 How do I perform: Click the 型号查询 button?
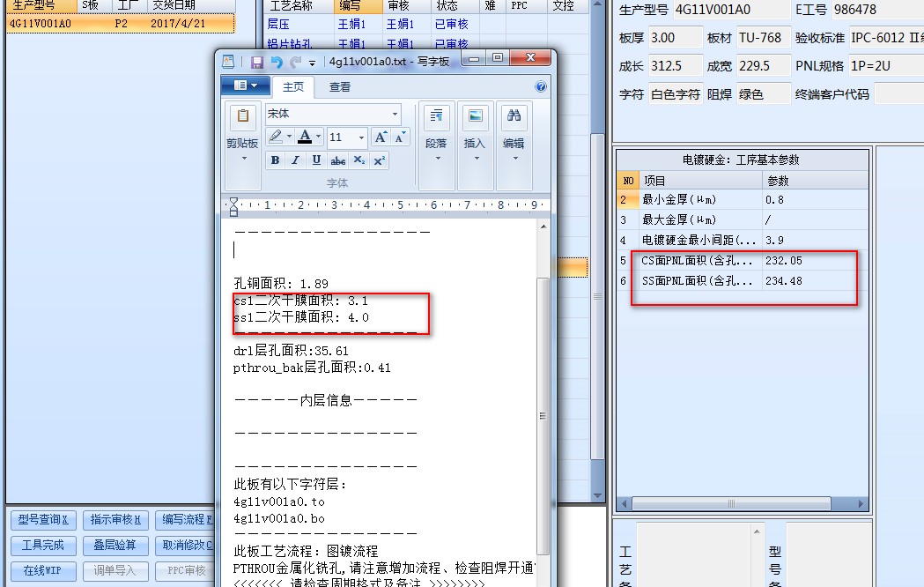(43, 520)
